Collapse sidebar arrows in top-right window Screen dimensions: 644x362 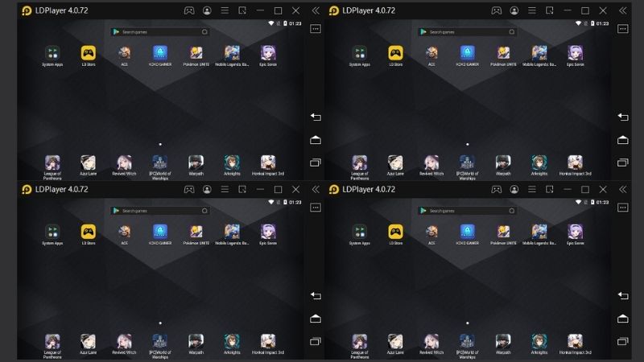tap(622, 10)
